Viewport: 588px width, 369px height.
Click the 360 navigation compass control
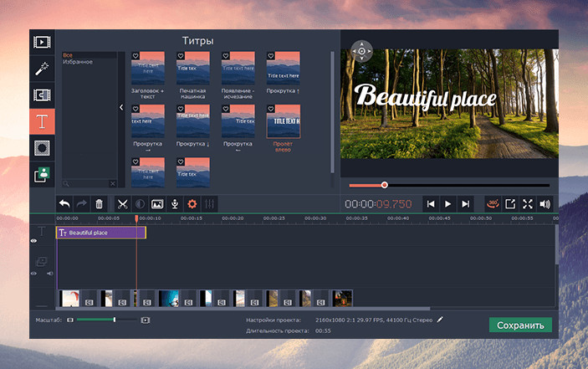point(361,51)
